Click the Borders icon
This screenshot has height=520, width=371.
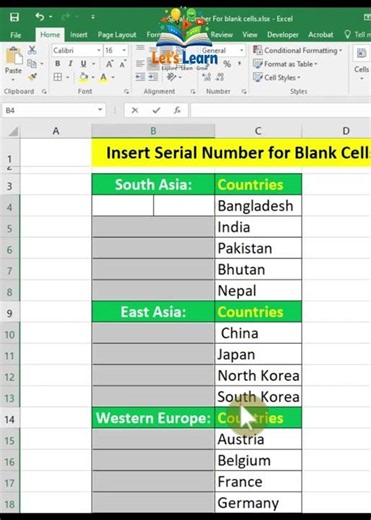58,77
